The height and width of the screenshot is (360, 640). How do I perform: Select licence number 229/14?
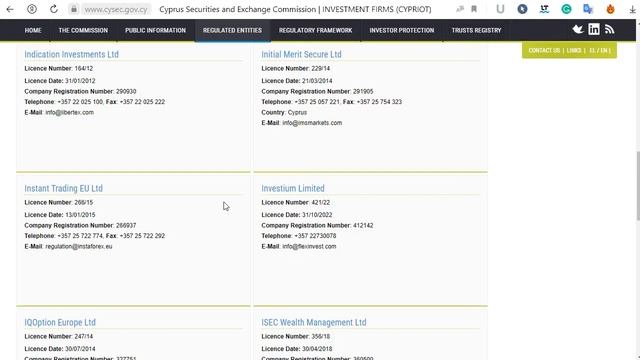click(320, 68)
